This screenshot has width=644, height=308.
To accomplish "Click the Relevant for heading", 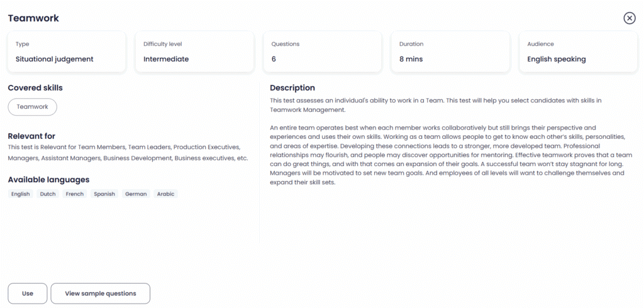I will click(x=31, y=136).
